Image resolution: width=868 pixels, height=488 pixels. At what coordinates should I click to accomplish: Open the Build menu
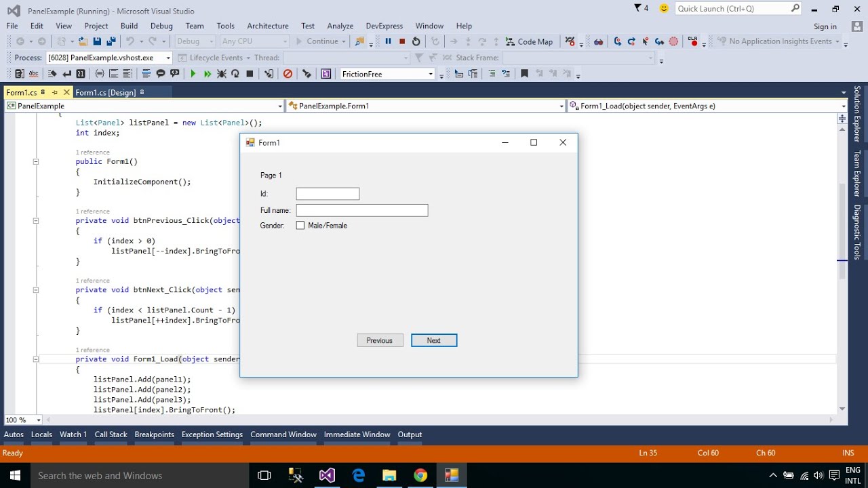click(x=129, y=26)
